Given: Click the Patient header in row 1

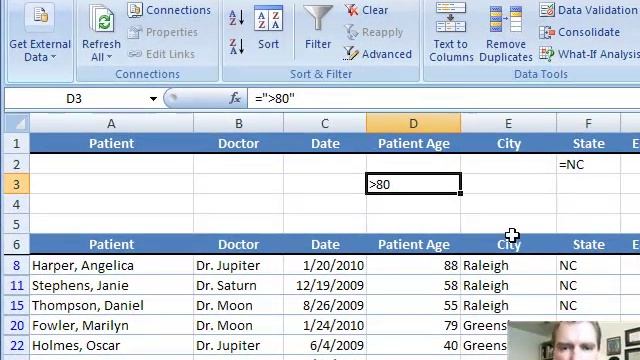Looking at the screenshot, I should [x=111, y=144].
